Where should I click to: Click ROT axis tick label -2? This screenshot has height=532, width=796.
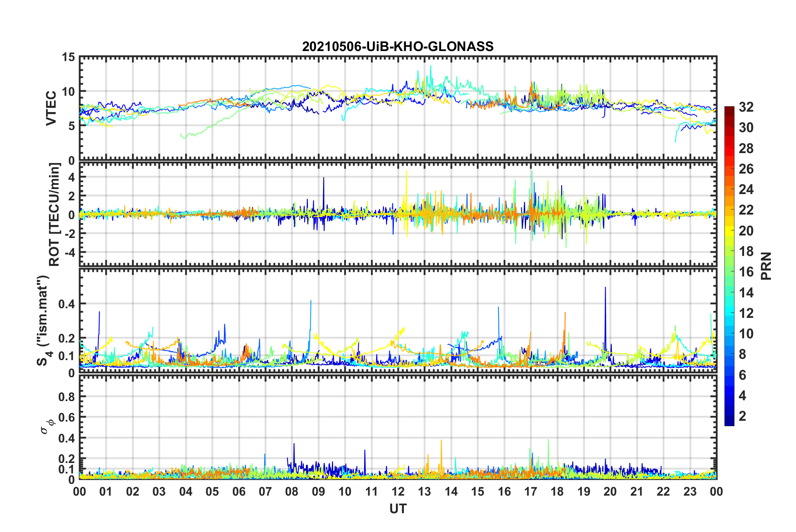tap(69, 233)
